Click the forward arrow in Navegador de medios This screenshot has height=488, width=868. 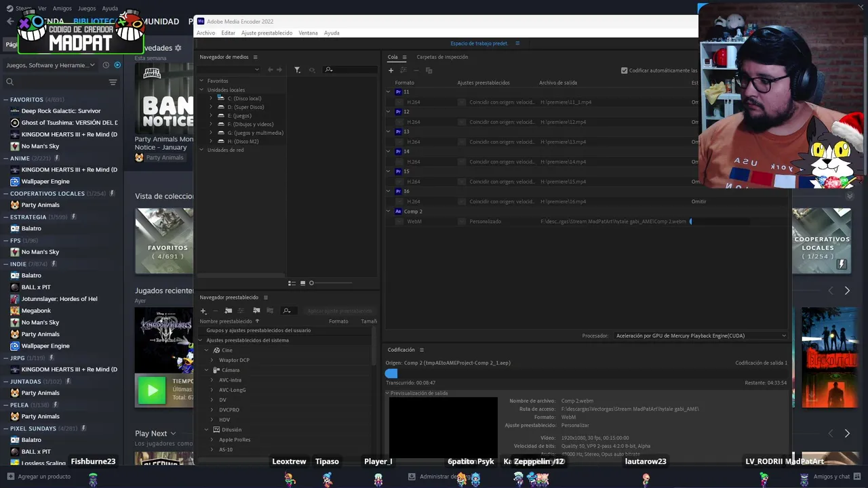279,70
